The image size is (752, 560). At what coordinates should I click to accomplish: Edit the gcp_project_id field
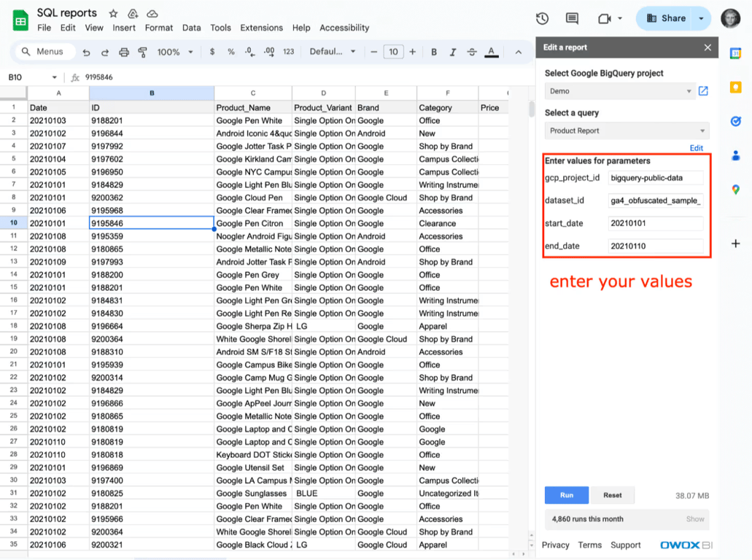[656, 178]
